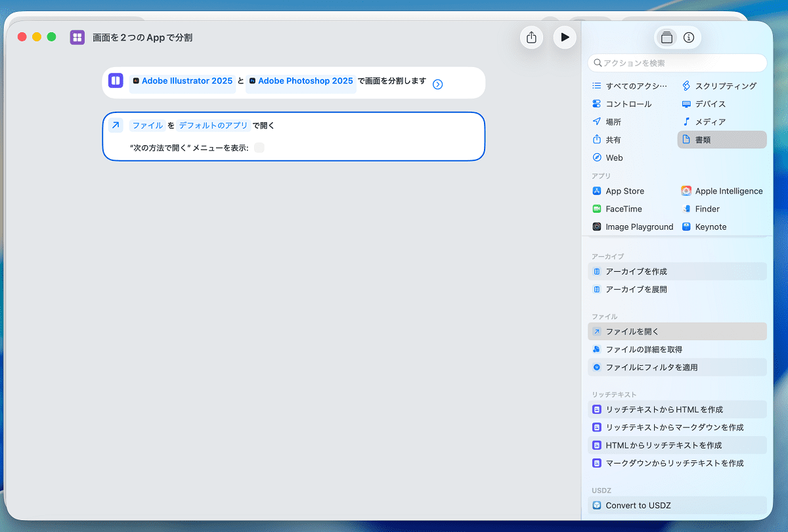The image size is (788, 532).
Task: Click the share icon in toolbar
Action: [532, 37]
